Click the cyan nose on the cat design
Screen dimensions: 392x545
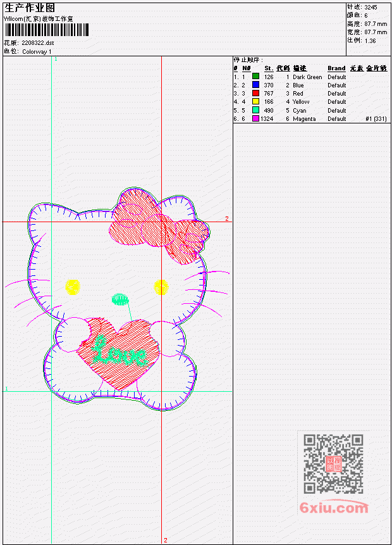(120, 299)
